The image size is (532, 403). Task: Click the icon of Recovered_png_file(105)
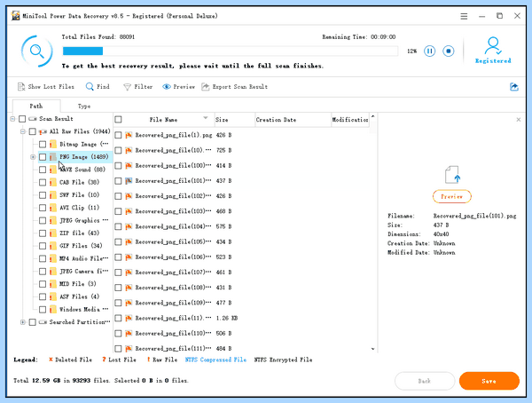pos(129,242)
